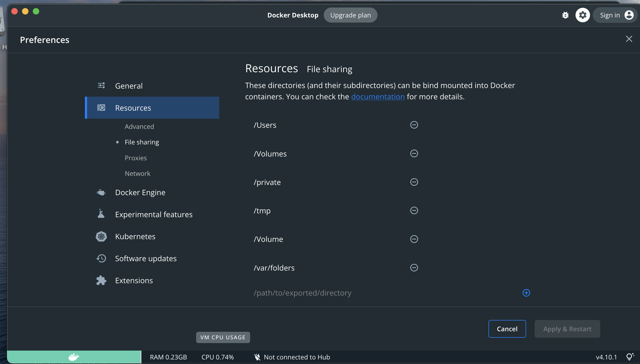
Task: Remove the /Volumes shared path
Action: [414, 154]
